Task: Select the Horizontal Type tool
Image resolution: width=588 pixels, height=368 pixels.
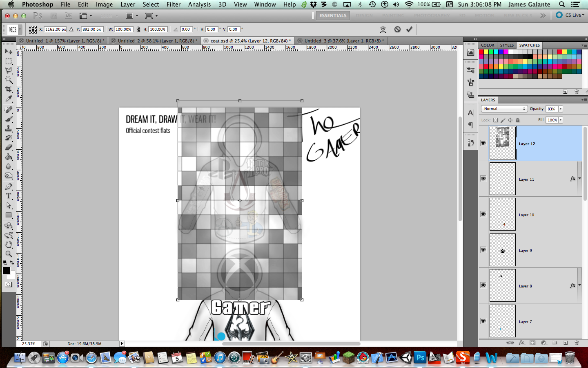Action: click(x=9, y=196)
